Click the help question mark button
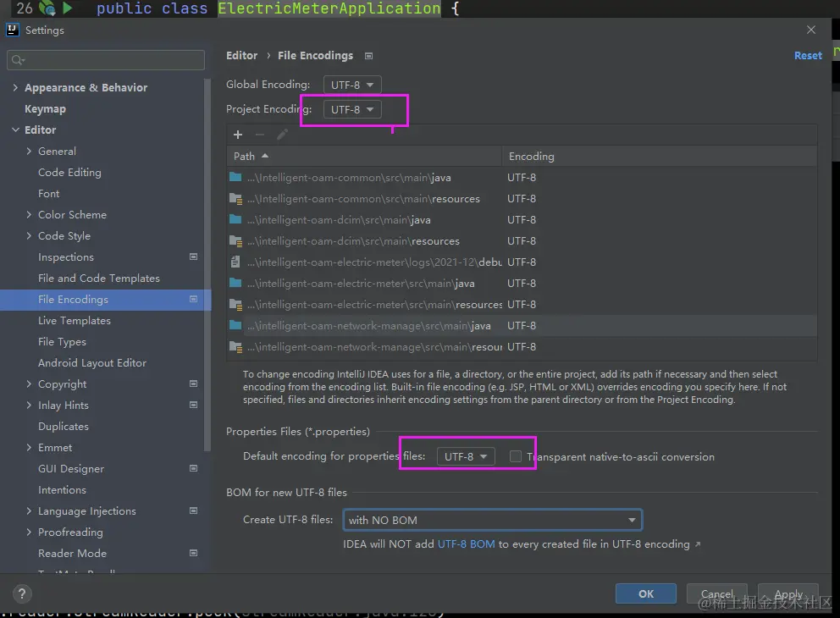Image resolution: width=840 pixels, height=618 pixels. tap(22, 593)
